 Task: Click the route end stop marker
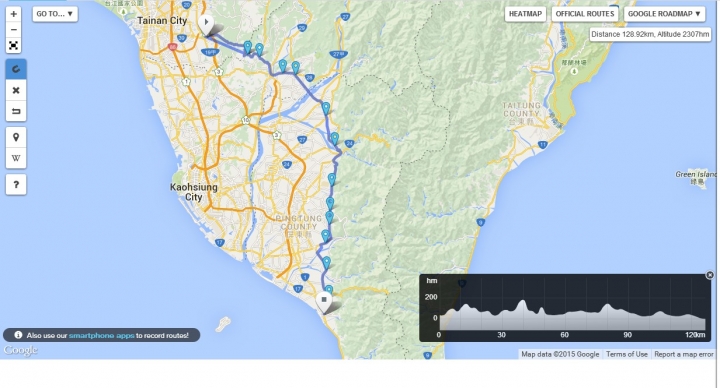[324, 302]
